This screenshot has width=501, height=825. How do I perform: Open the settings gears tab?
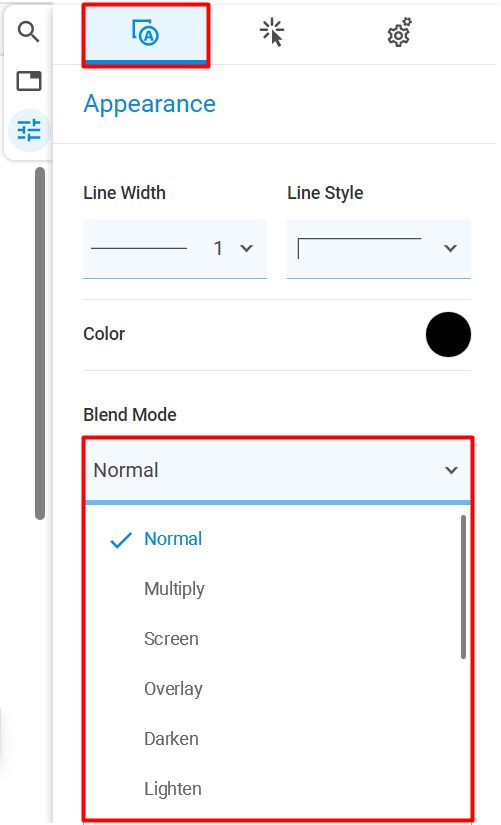tap(399, 32)
